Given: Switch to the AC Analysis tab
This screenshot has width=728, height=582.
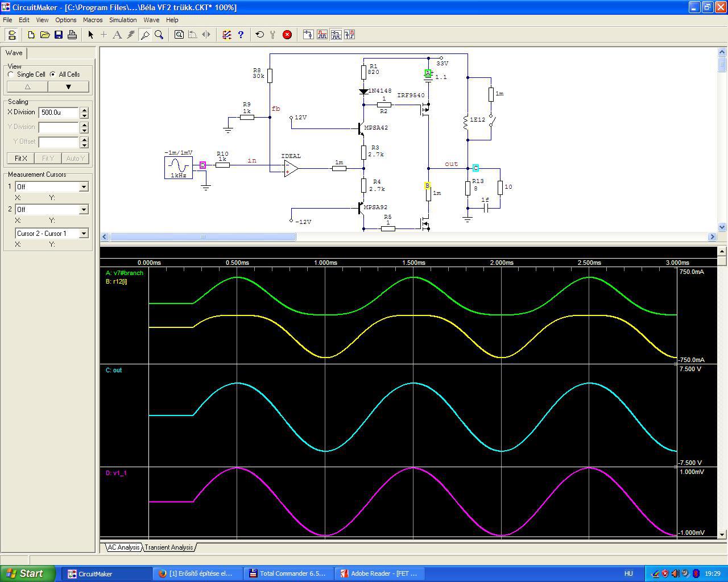Looking at the screenshot, I should pyautogui.click(x=123, y=547).
